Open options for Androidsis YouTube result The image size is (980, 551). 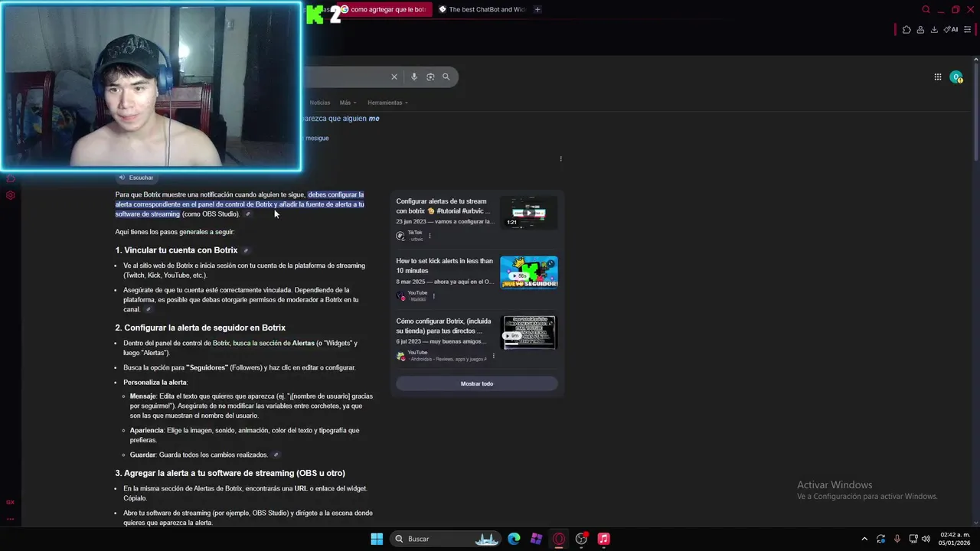point(493,356)
